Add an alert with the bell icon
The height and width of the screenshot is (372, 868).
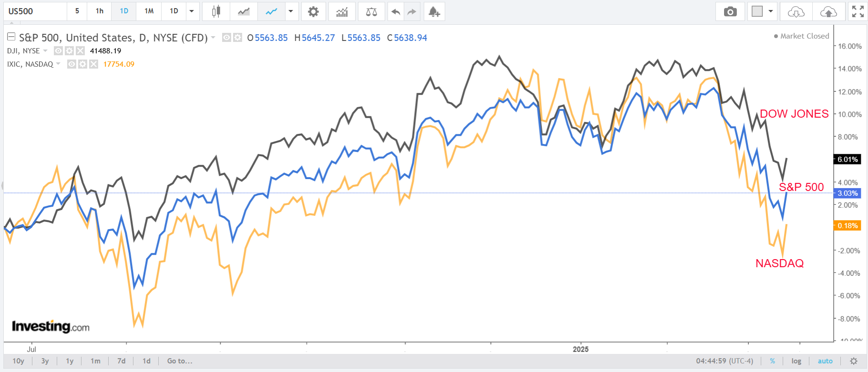pos(434,11)
